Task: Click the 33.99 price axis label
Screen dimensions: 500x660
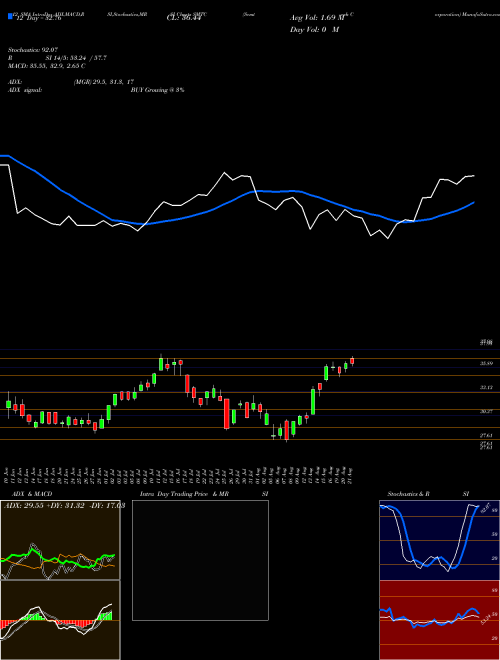Action: pyautogui.click(x=487, y=363)
